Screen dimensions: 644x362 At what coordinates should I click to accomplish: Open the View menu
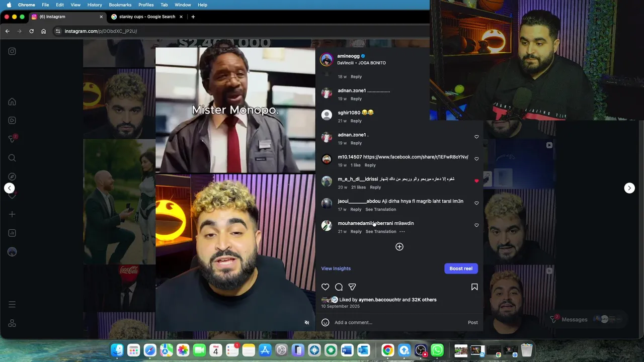(x=75, y=5)
